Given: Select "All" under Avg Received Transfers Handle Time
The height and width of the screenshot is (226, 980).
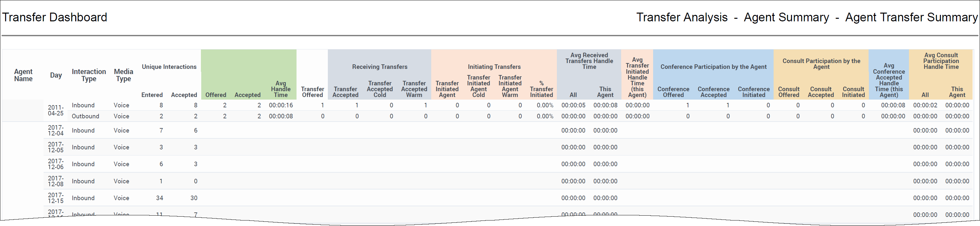Looking at the screenshot, I should click(573, 95).
